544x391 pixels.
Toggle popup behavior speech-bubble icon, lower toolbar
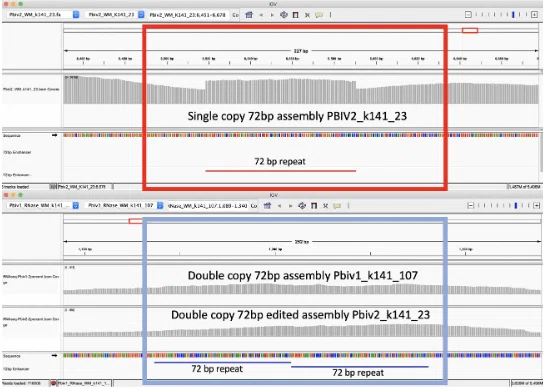tap(337, 206)
